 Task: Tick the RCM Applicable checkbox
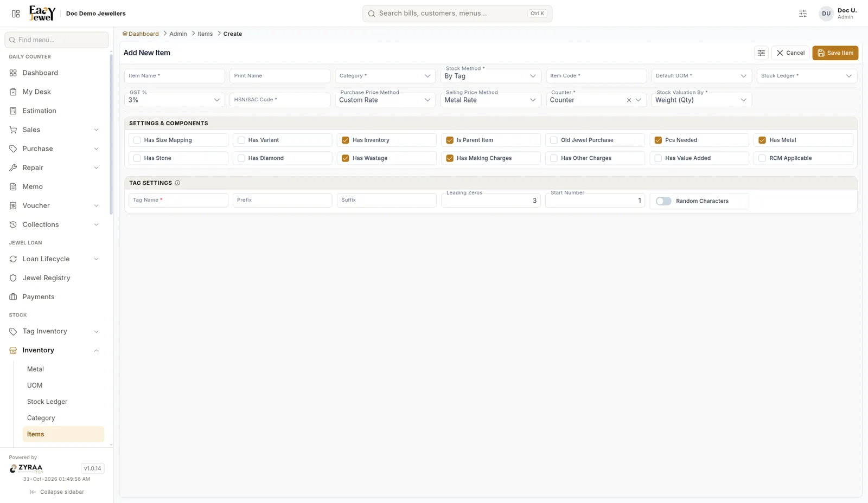pyautogui.click(x=762, y=158)
